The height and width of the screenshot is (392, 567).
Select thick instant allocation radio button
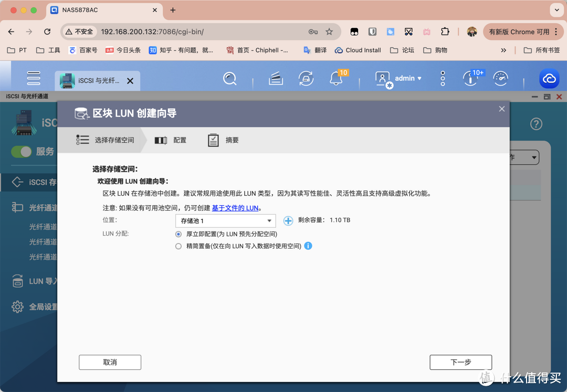click(178, 234)
